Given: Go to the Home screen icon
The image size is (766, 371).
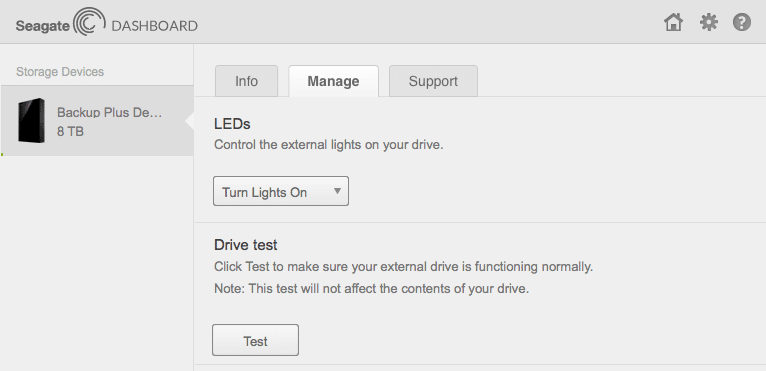Looking at the screenshot, I should (673, 22).
